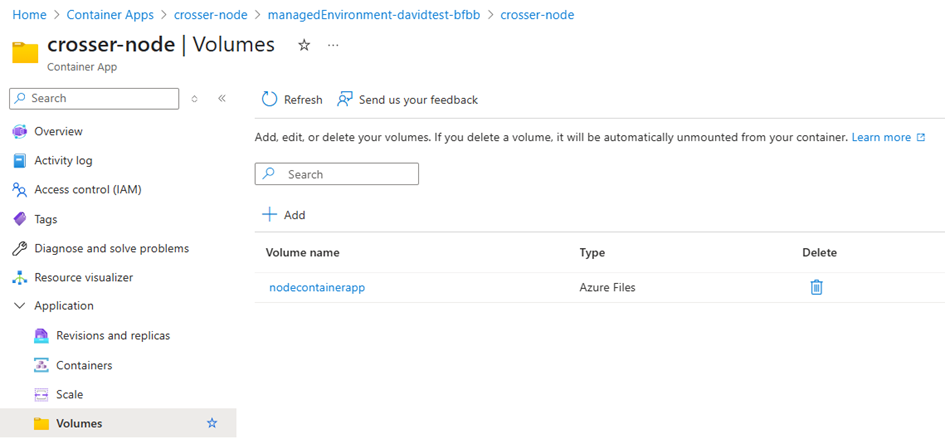945x444 pixels.
Task: Click the plus icon to add volume
Action: coord(269,214)
